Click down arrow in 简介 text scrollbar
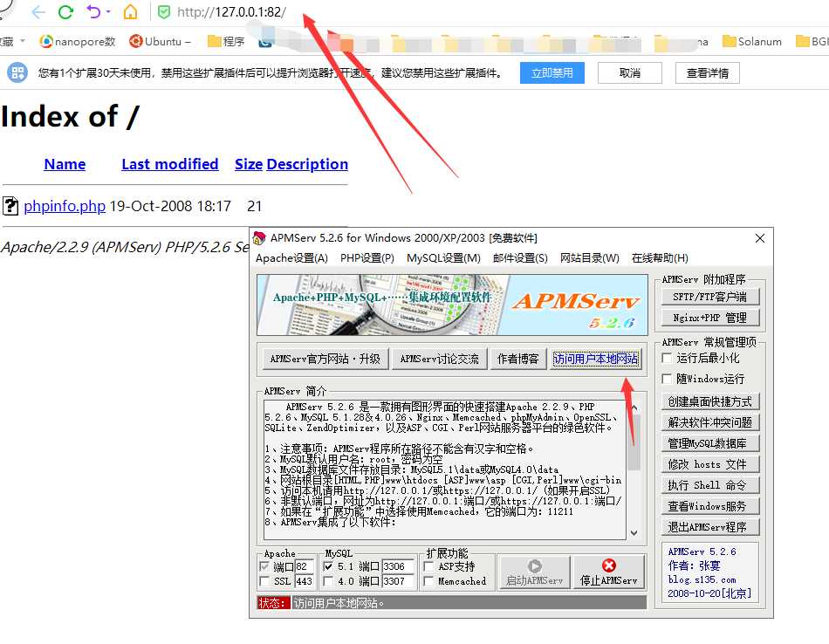829x644 pixels. 634,533
